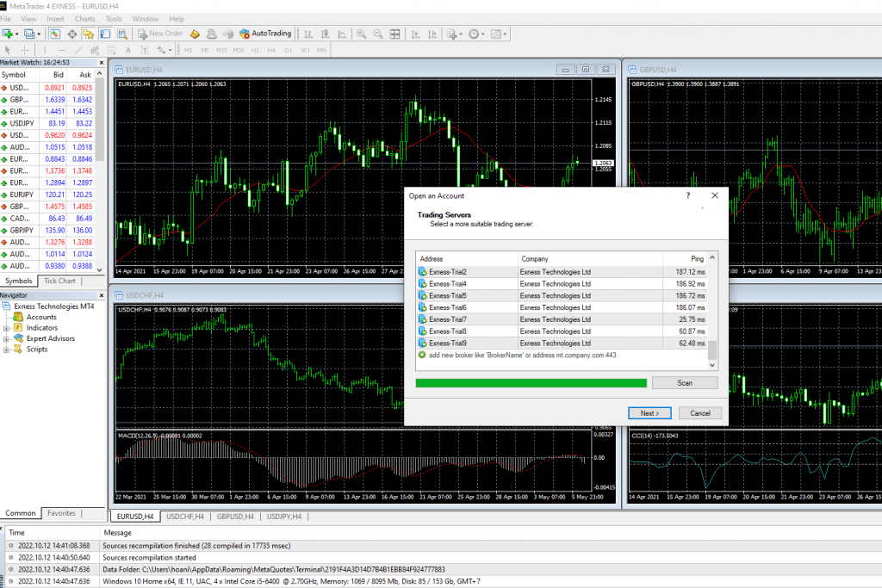The height and width of the screenshot is (588, 882).
Task: Select the text label A tool
Action: [x=127, y=50]
